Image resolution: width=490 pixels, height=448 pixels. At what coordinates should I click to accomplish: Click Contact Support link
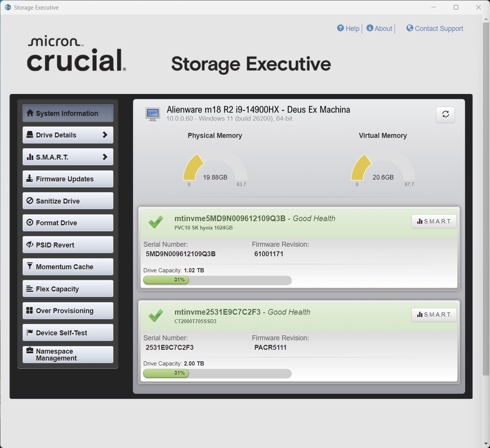pos(438,29)
